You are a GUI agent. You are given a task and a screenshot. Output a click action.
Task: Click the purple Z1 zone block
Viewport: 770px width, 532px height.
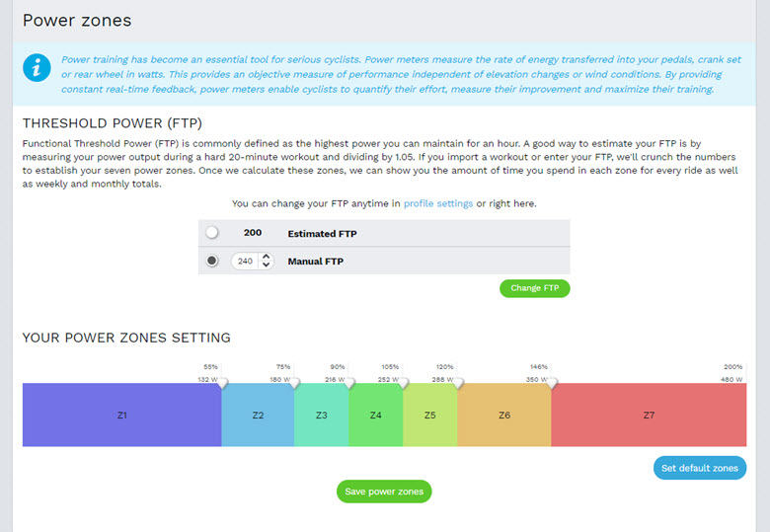pos(122,415)
